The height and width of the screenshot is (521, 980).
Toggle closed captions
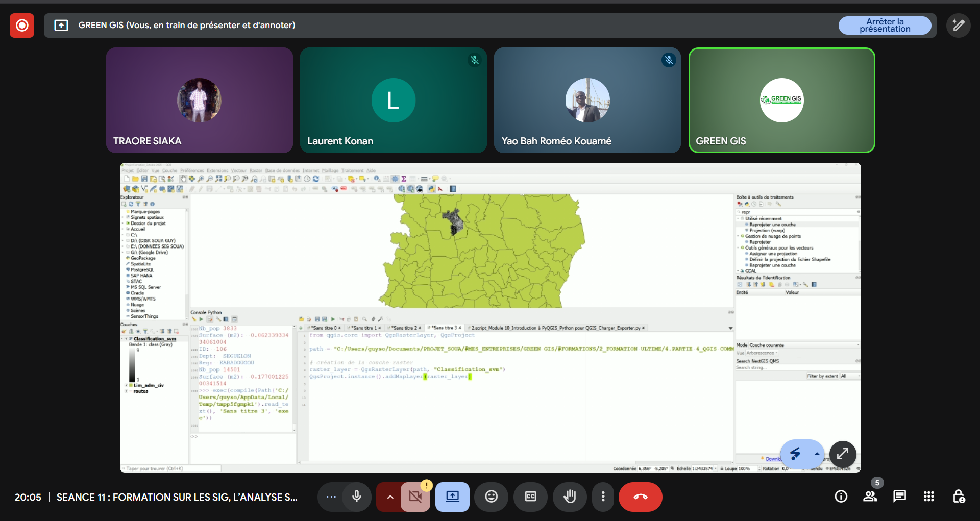530,497
